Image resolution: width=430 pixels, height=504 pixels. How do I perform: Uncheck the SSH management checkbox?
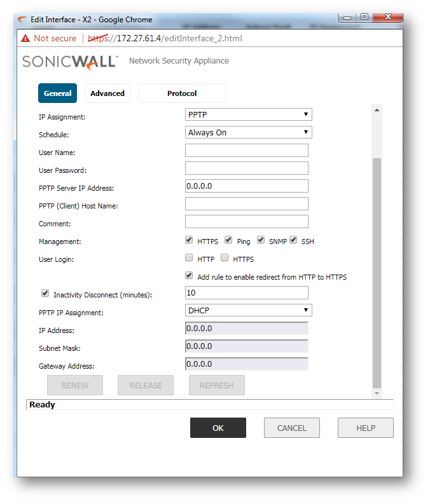coord(293,240)
